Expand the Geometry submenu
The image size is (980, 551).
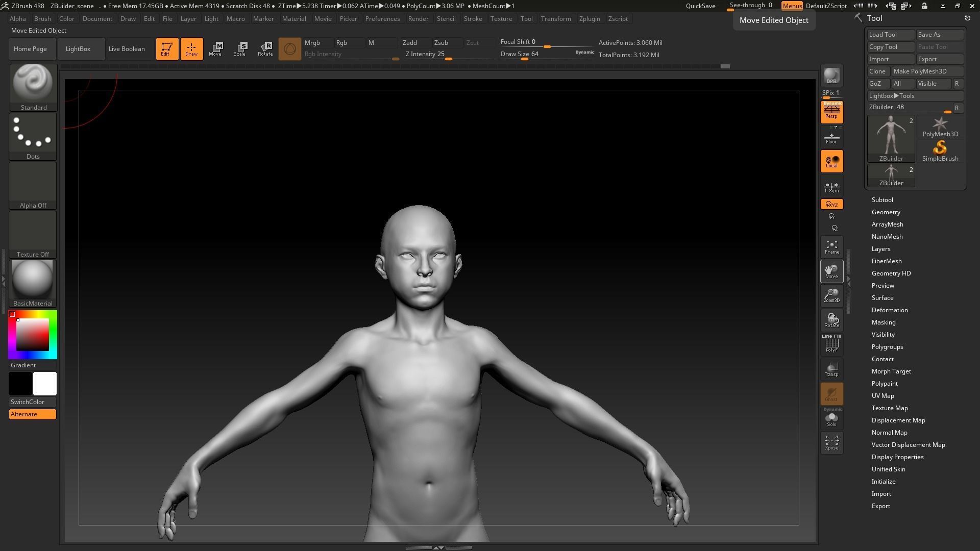[887, 212]
